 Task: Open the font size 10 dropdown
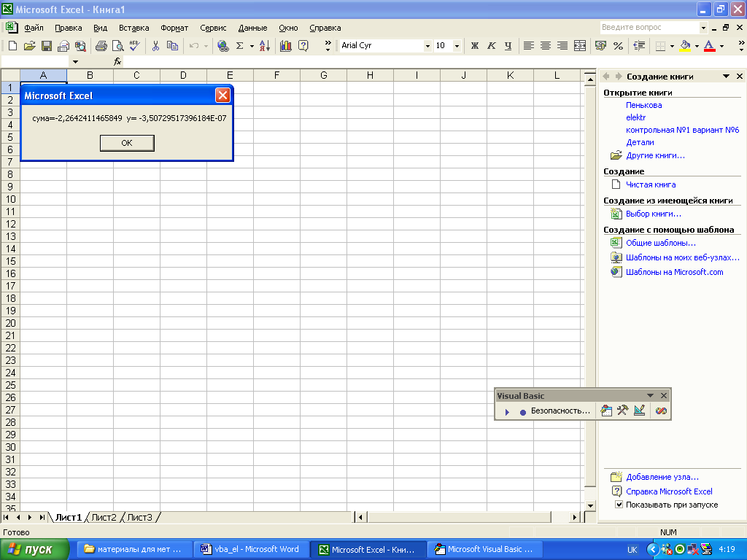point(457,46)
